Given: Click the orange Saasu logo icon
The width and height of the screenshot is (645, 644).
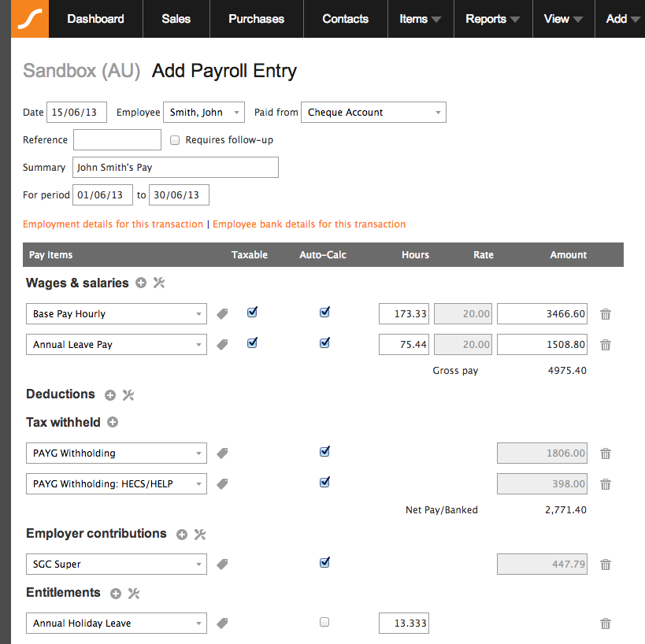Looking at the screenshot, I should [30, 19].
